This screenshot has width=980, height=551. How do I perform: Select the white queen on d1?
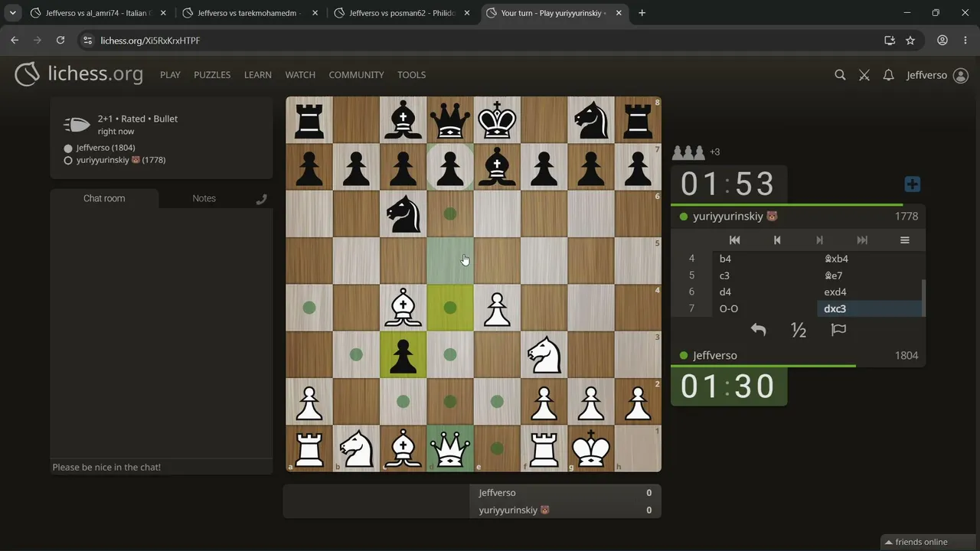pyautogui.click(x=450, y=448)
